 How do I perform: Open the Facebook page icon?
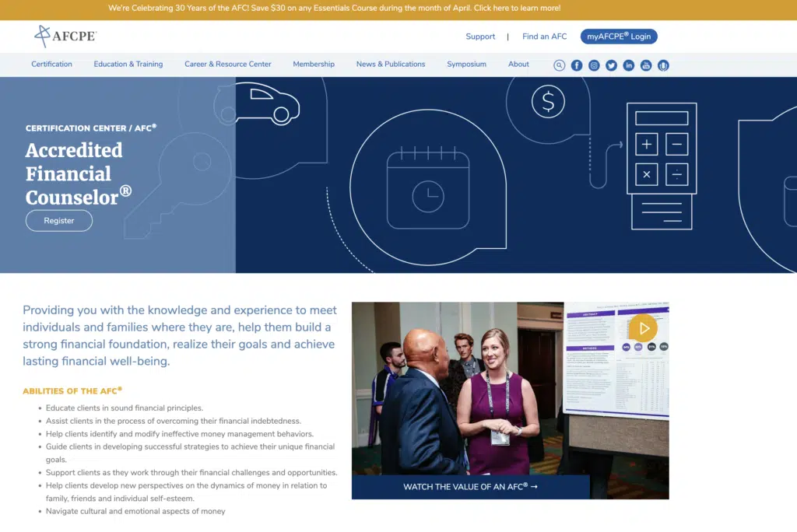(577, 65)
